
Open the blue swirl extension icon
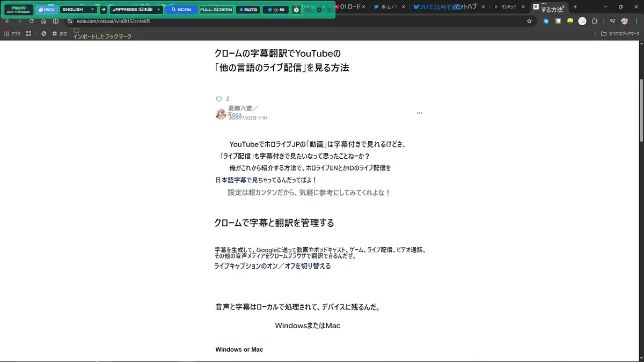pyautogui.click(x=546, y=21)
